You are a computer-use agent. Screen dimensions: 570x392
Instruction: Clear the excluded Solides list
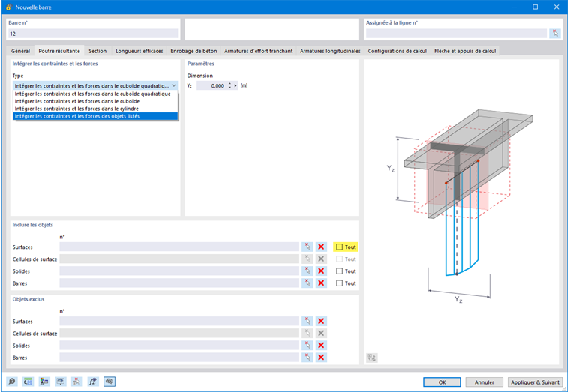click(321, 345)
